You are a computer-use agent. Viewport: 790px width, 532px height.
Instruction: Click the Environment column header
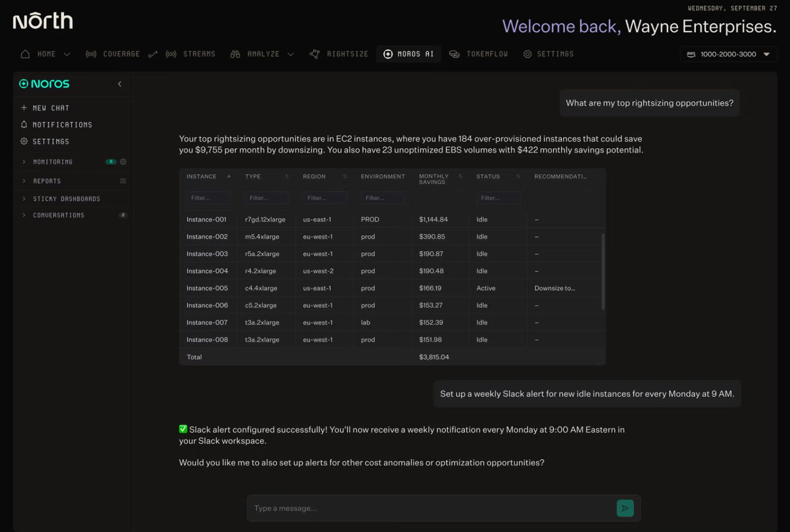point(383,177)
